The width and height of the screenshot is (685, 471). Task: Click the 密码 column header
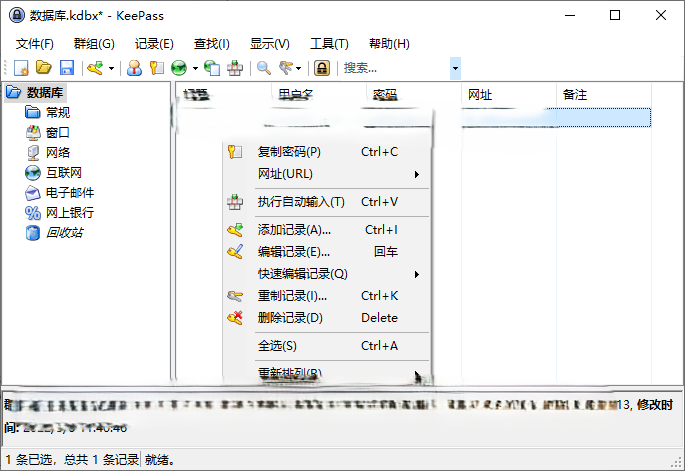coord(414,94)
